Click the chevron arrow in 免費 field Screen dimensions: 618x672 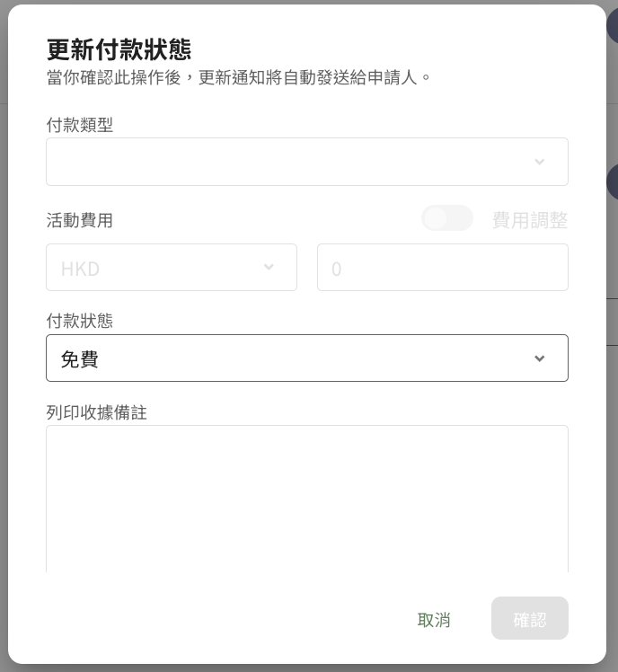[x=539, y=358]
